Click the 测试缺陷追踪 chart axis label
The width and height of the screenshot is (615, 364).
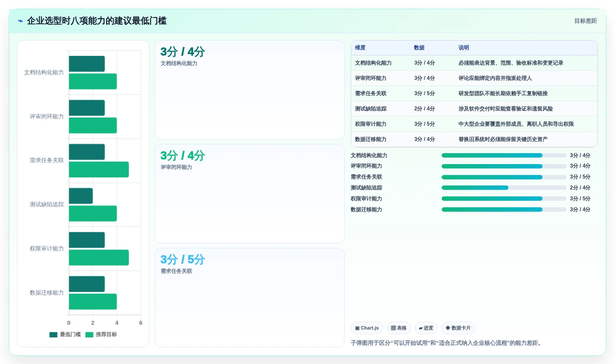pyautogui.click(x=47, y=205)
